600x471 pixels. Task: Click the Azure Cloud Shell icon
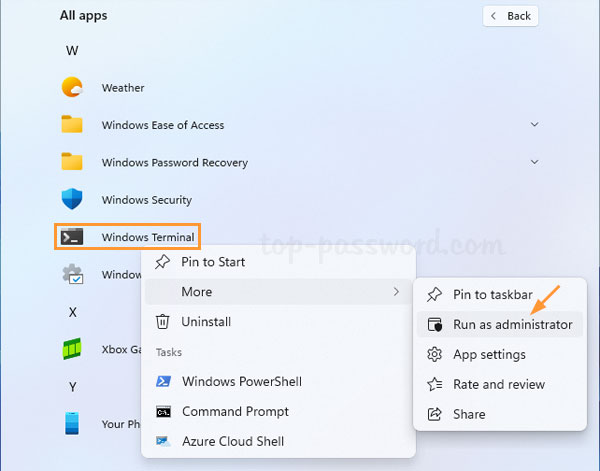[163, 441]
